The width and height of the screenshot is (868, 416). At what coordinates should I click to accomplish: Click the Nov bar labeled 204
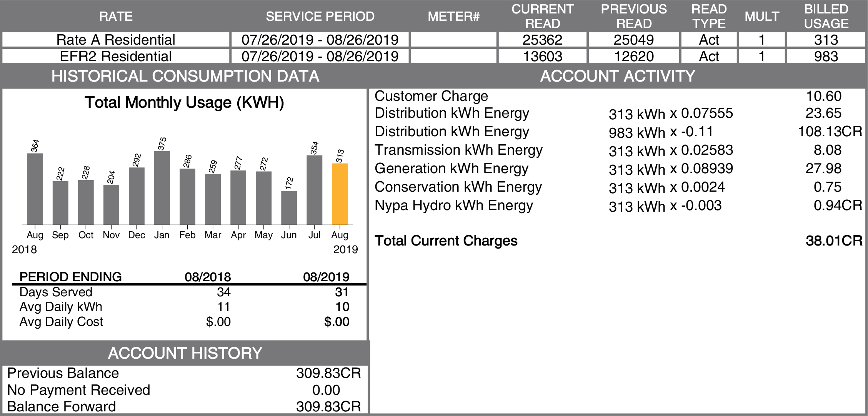111,205
